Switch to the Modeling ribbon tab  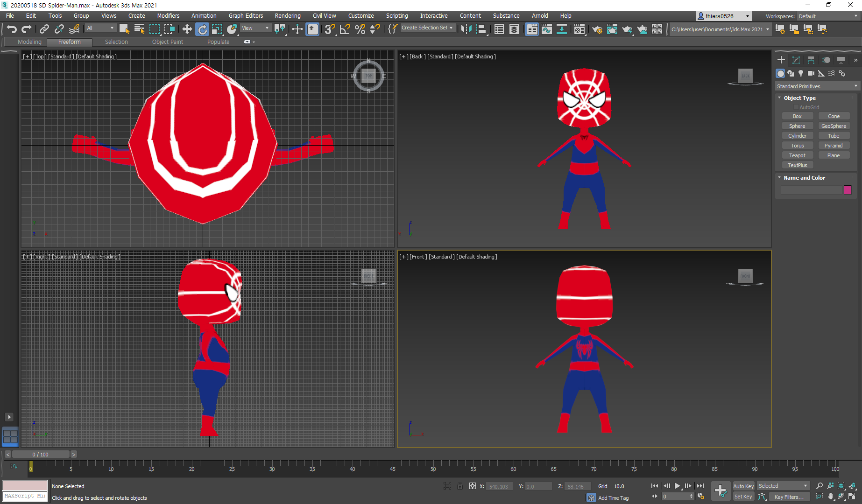(29, 42)
